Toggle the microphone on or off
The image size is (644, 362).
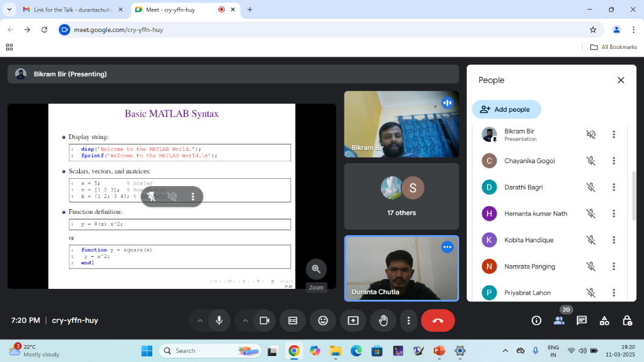[219, 320]
